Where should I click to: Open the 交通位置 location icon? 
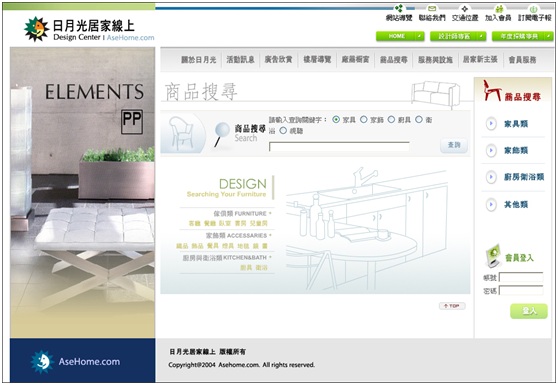(464, 9)
